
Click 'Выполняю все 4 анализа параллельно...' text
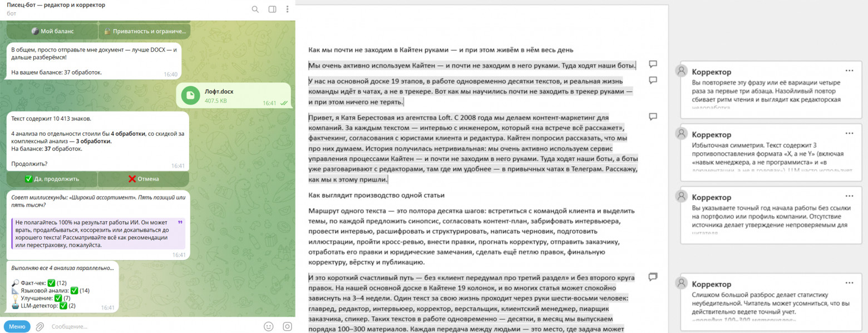(x=62, y=268)
